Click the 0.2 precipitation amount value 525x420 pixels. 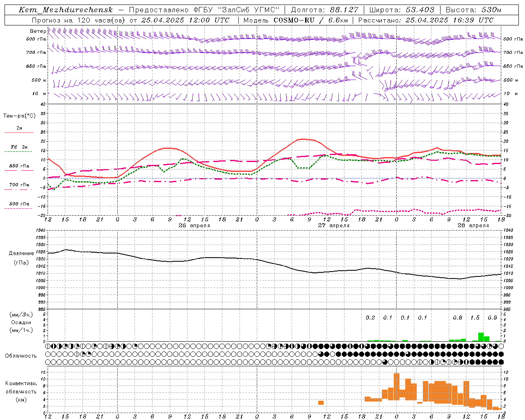[370, 317]
